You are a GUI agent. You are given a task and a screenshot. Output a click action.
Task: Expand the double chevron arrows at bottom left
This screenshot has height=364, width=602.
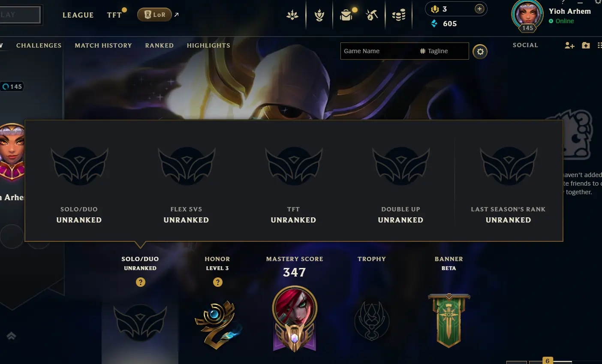coord(12,336)
